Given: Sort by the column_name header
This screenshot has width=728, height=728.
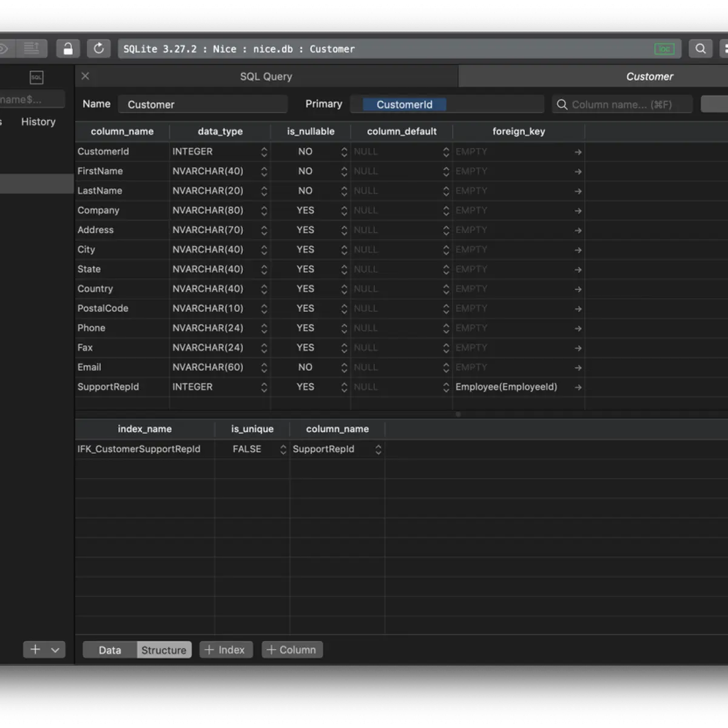Looking at the screenshot, I should pos(122,131).
